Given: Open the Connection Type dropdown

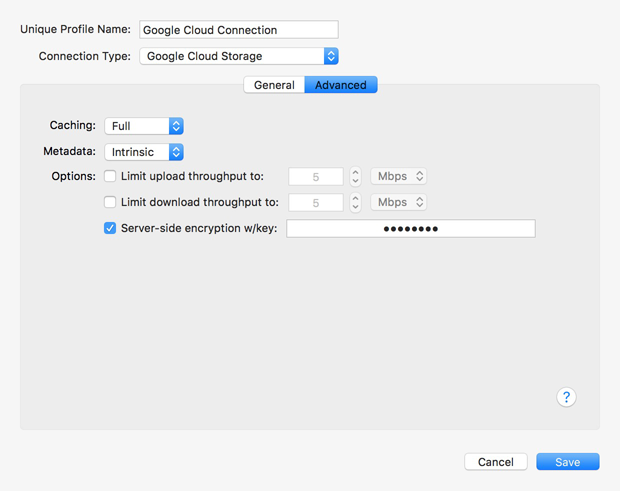Looking at the screenshot, I should 239,56.
